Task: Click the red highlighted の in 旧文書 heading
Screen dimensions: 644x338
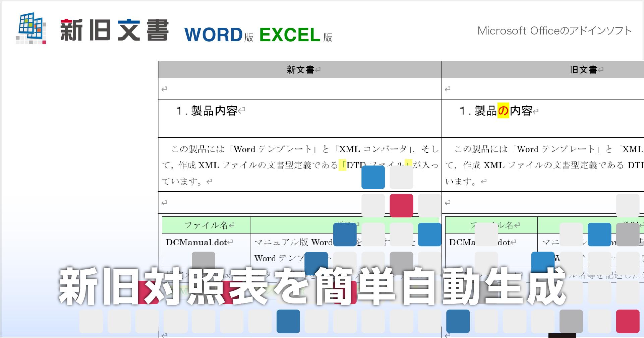Action: [503, 111]
